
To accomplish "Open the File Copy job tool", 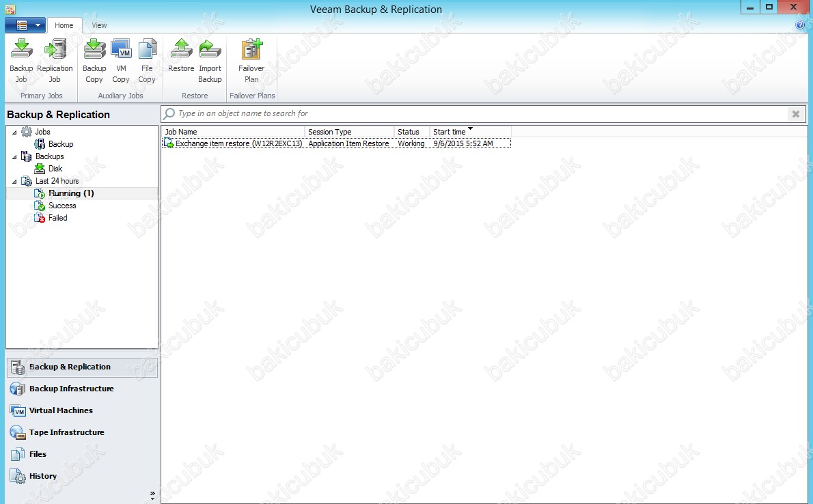I will pyautogui.click(x=147, y=61).
